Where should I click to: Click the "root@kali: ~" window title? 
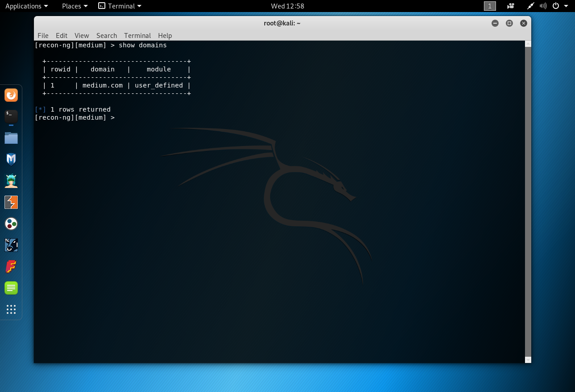coord(282,23)
